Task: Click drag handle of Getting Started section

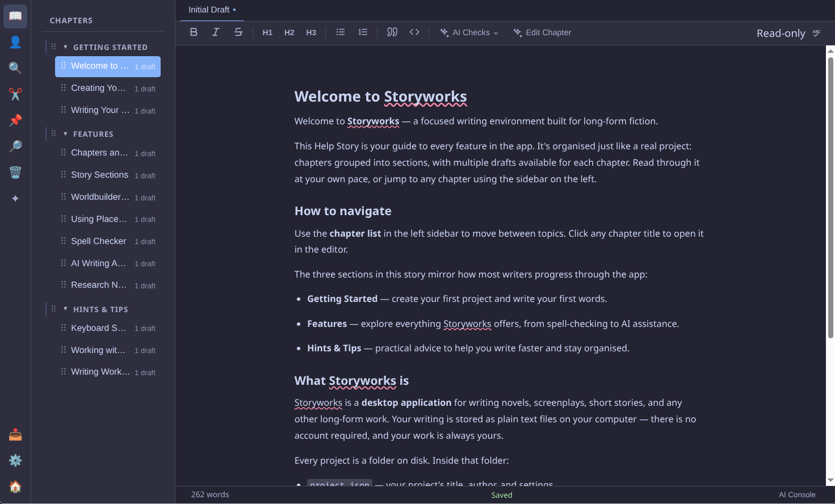Action: click(x=53, y=47)
